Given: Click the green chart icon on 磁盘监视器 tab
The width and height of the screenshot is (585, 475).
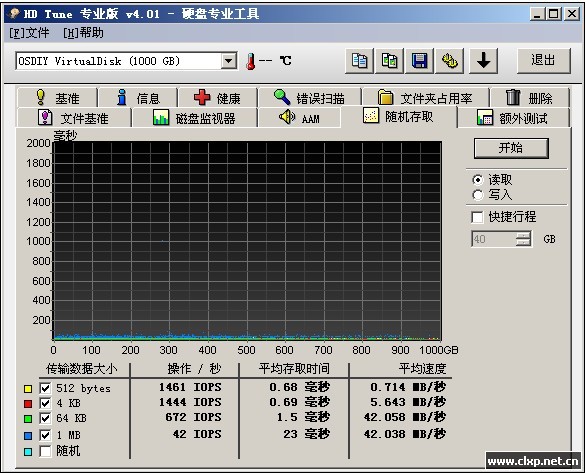Looking at the screenshot, I should 161,117.
